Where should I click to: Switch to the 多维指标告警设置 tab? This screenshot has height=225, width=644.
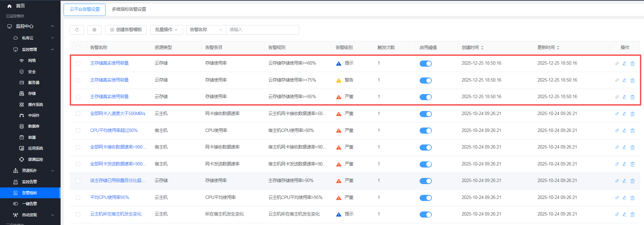click(129, 9)
